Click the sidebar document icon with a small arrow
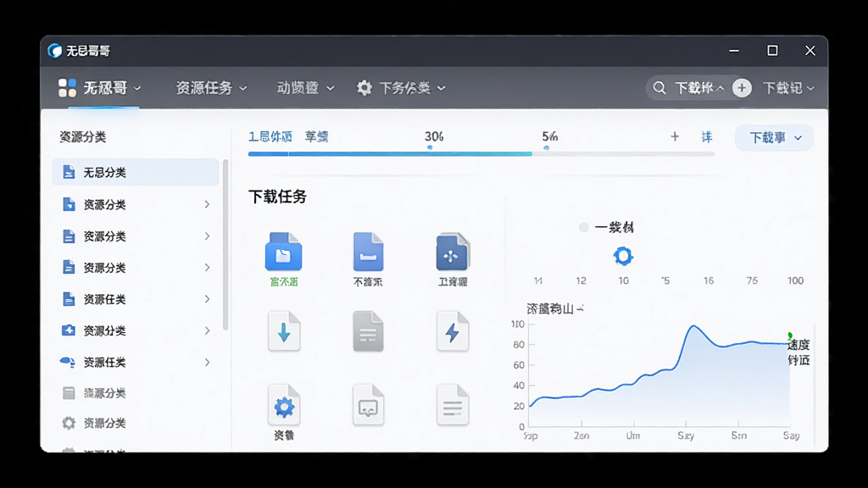 coord(69,204)
